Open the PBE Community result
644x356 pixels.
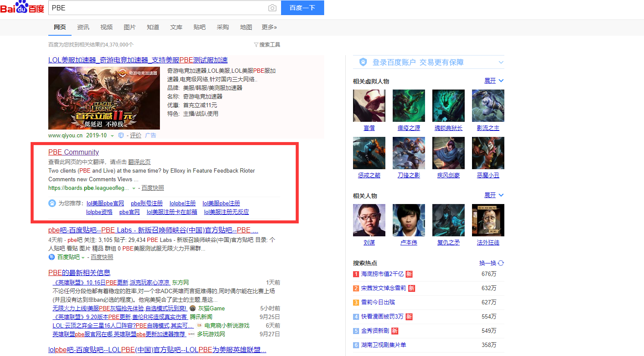click(73, 152)
